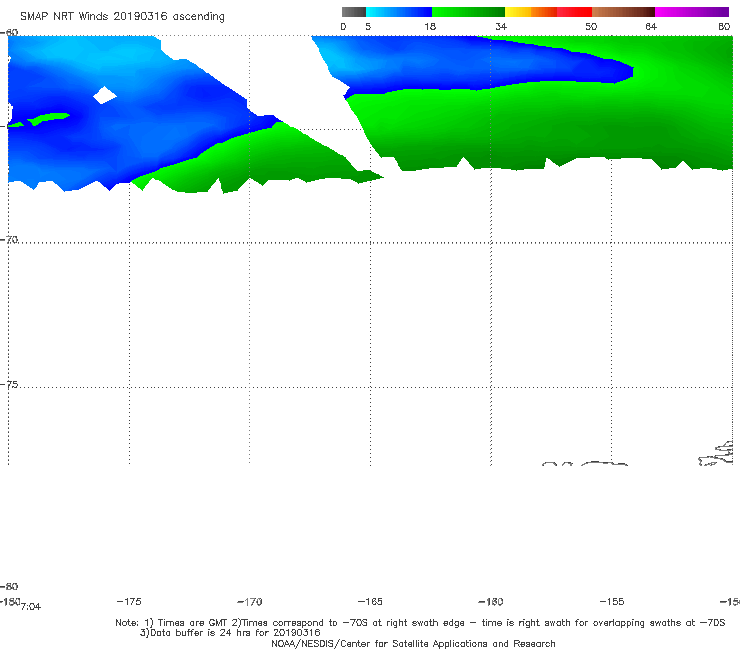This screenshot has width=740, height=650.
Task: Click the color bar label '34'
Action: click(x=501, y=27)
